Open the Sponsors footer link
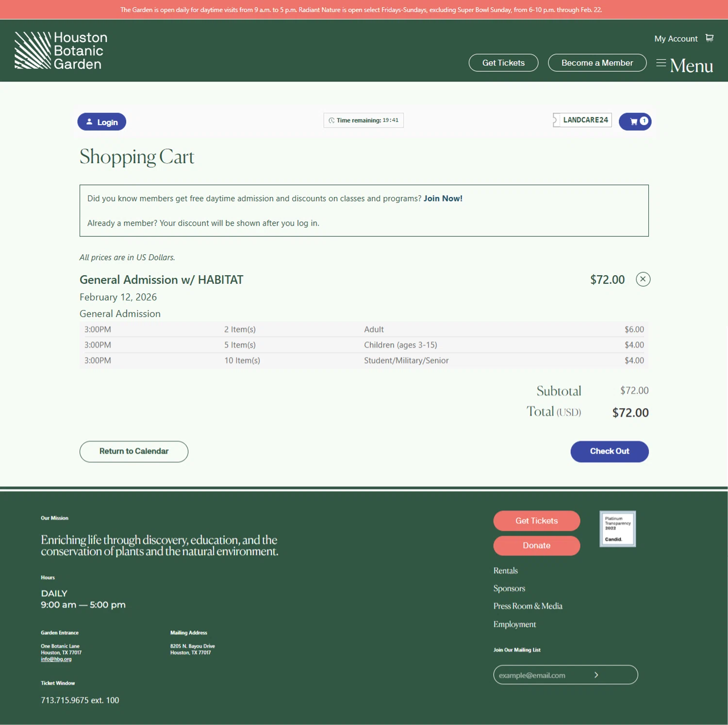The height and width of the screenshot is (725, 728). [x=509, y=588]
